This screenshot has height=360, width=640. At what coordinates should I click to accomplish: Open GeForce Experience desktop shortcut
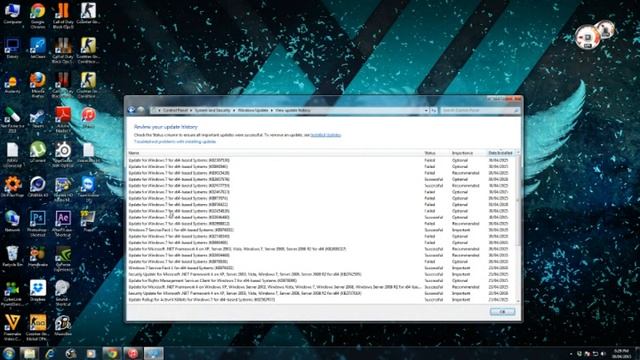(63, 258)
